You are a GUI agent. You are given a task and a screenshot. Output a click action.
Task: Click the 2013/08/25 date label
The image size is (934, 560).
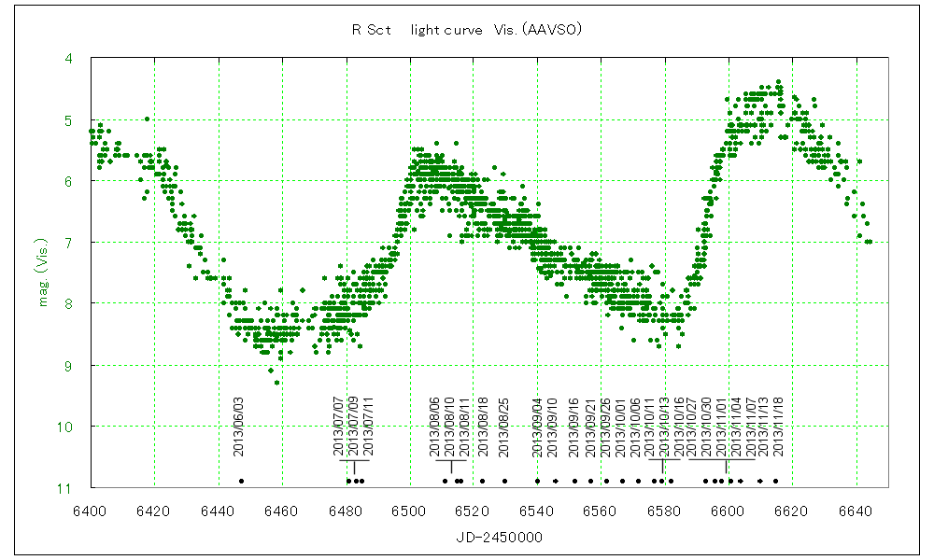(x=503, y=427)
